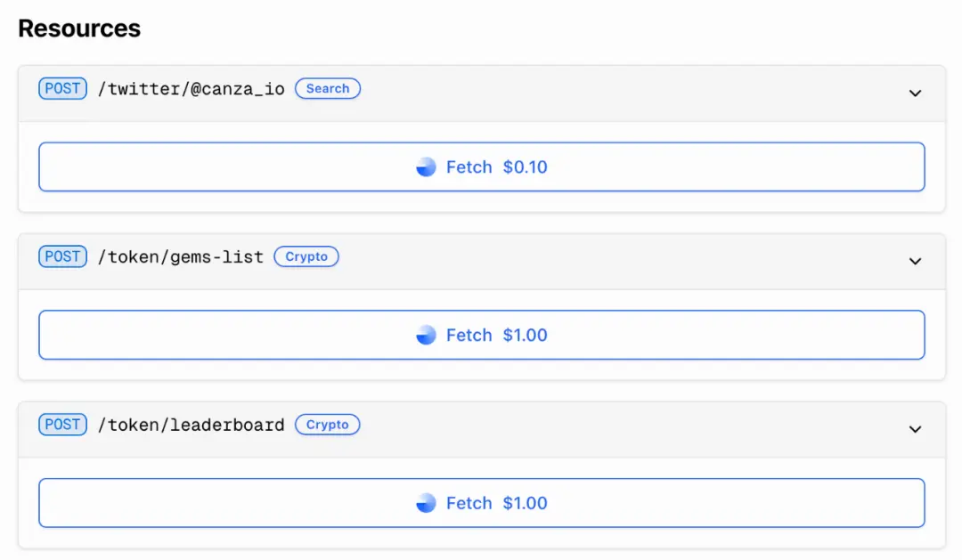Toggle the /token/leaderboard resource chevron
The image size is (962, 560).
coord(915,429)
